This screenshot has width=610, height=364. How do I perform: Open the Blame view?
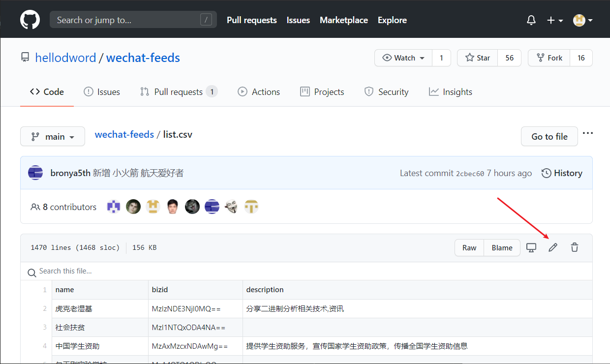pos(502,248)
